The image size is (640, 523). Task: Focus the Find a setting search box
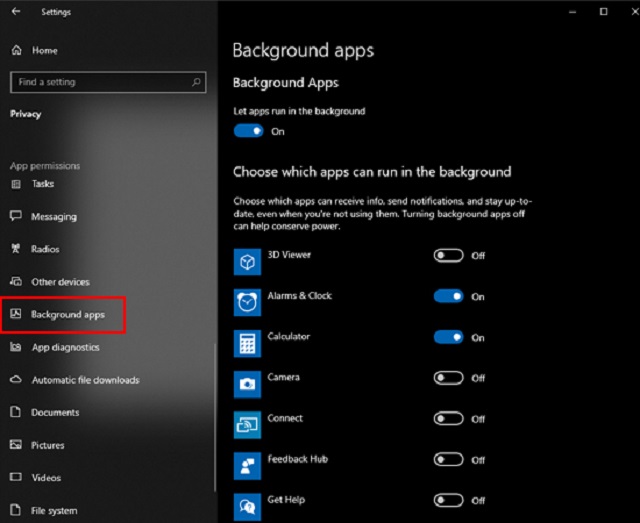pos(108,82)
